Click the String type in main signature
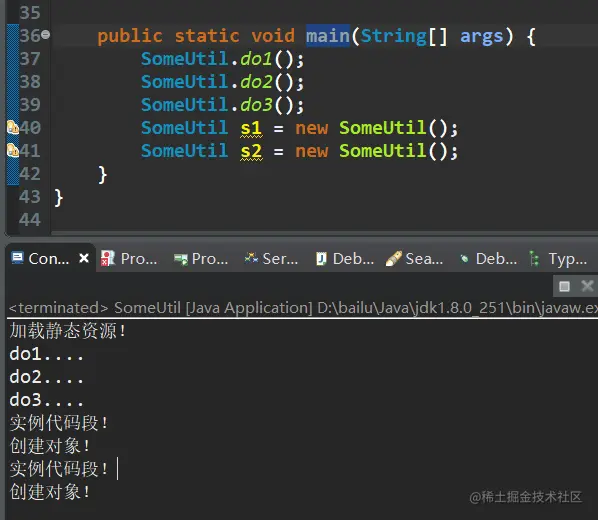This screenshot has height=520, width=598. click(394, 37)
